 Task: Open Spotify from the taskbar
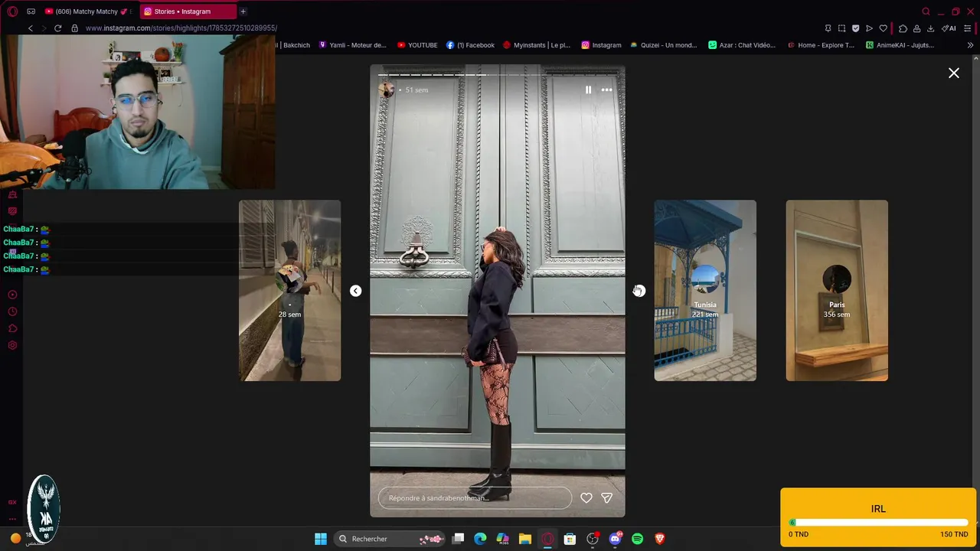[x=637, y=539]
